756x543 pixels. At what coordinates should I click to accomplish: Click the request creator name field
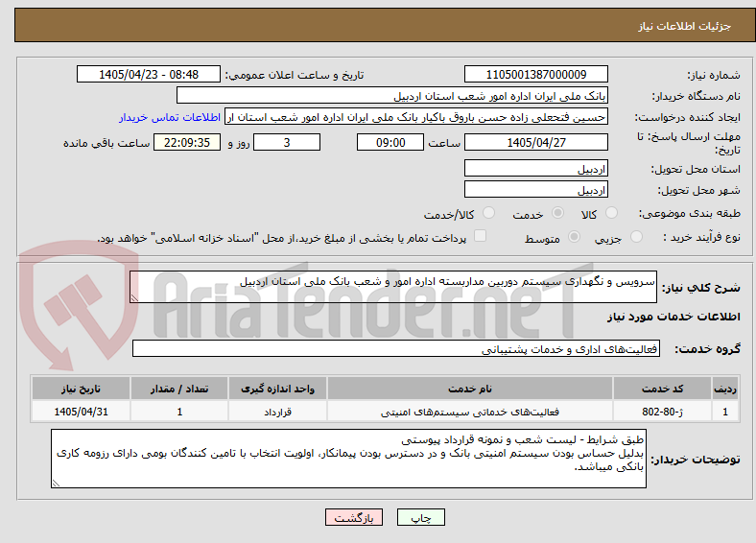[416, 117]
